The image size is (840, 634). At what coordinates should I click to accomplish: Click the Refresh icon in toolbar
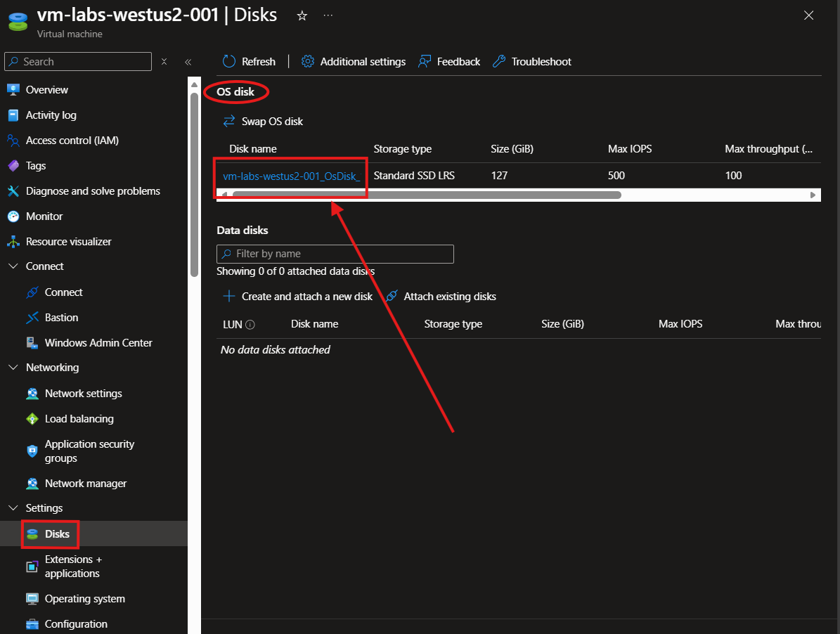[x=229, y=62]
